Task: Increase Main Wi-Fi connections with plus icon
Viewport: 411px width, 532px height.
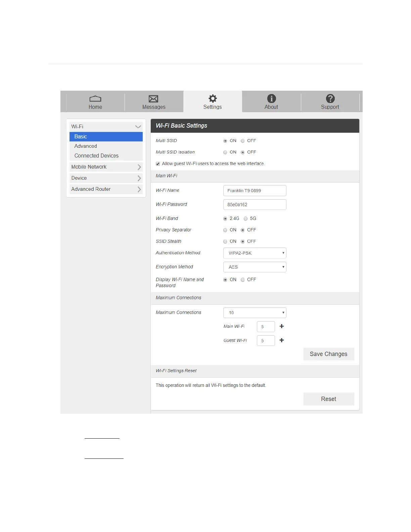Action: [x=282, y=326]
